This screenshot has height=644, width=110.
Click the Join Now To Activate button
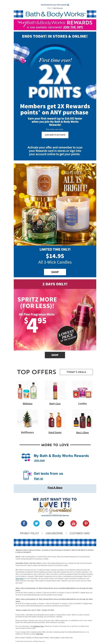(55, 135)
